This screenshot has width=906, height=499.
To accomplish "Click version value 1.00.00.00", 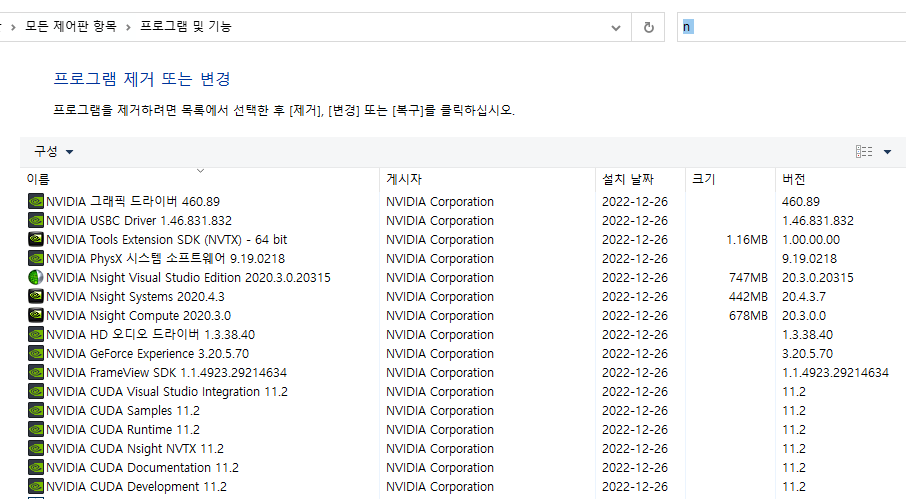I will click(811, 240).
